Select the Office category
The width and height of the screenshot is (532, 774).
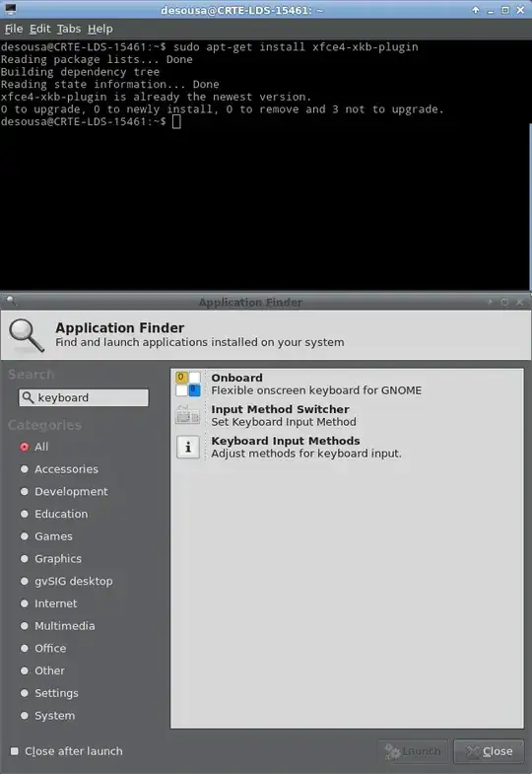click(43, 648)
